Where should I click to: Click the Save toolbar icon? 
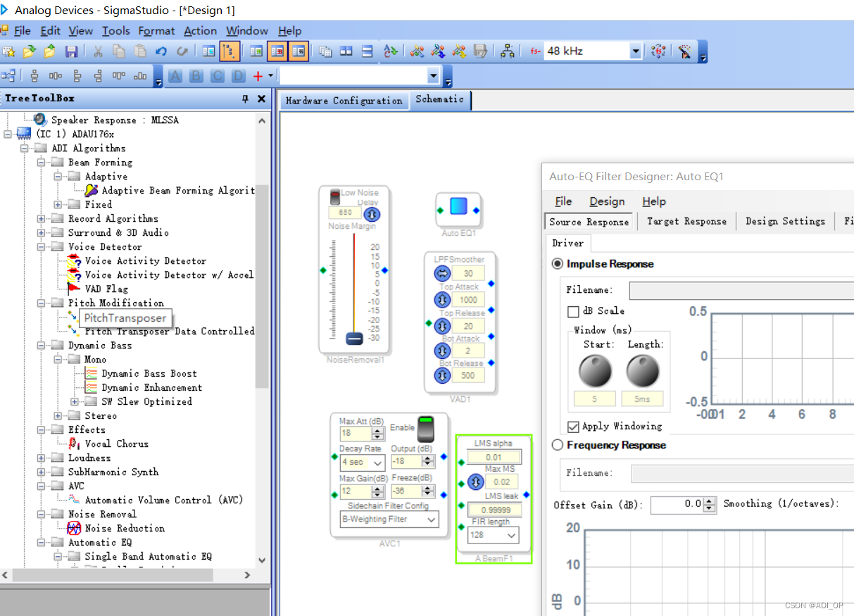(x=73, y=51)
